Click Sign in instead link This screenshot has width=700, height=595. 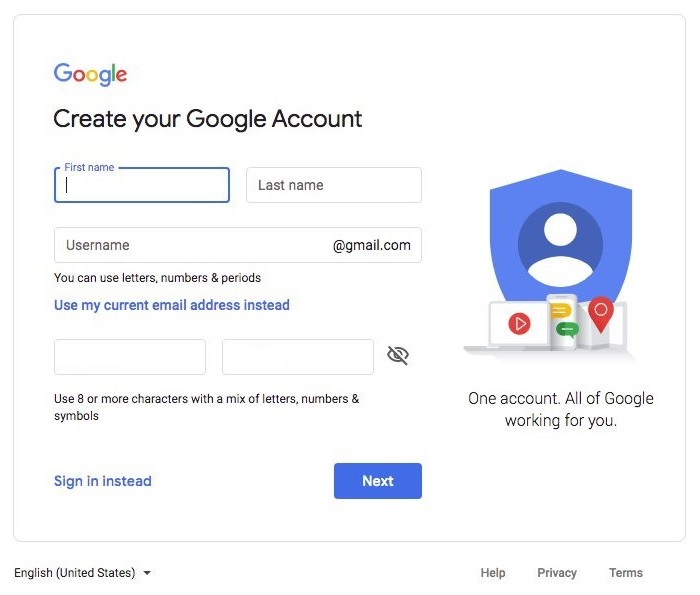click(103, 481)
